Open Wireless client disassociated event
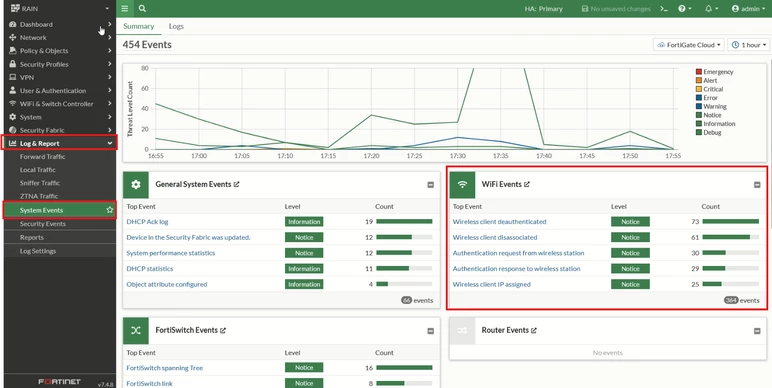 [495, 237]
